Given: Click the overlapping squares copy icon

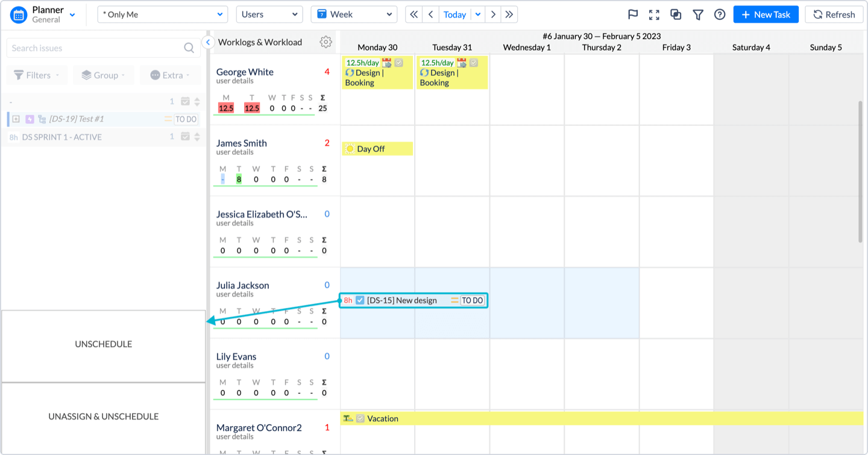Looking at the screenshot, I should (676, 14).
